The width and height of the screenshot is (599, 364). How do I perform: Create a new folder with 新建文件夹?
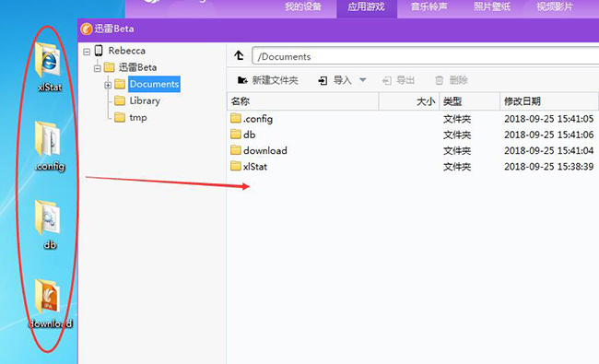pyautogui.click(x=268, y=80)
